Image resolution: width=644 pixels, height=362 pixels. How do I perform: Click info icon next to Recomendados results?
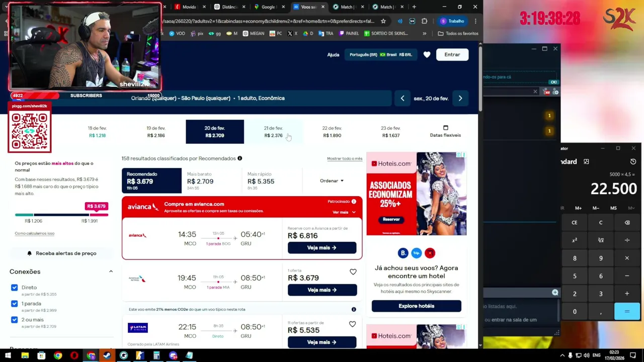click(239, 158)
